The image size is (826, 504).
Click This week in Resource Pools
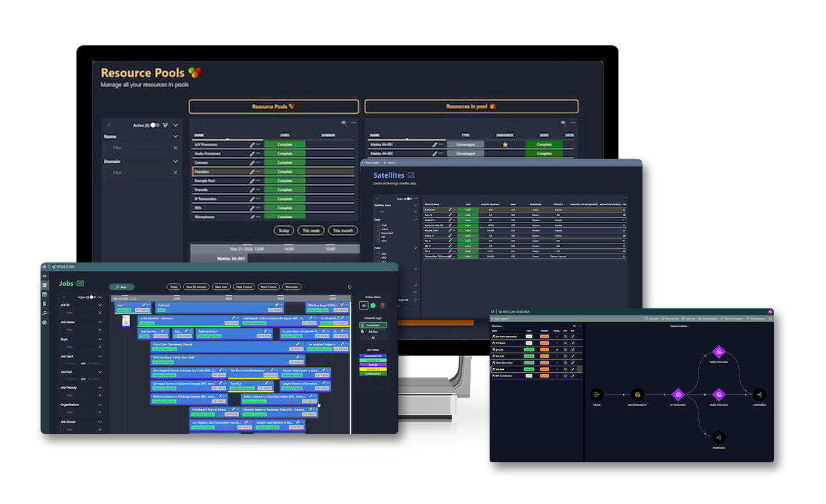(x=311, y=230)
